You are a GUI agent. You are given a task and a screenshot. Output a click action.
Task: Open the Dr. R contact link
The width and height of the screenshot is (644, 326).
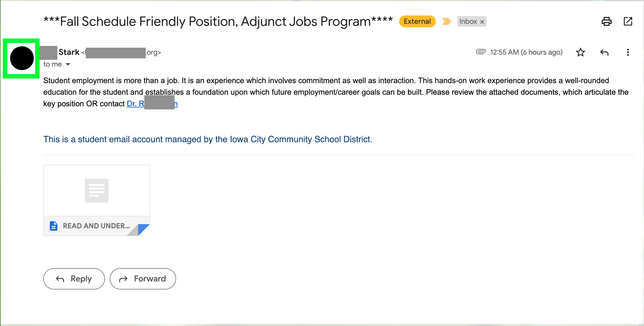(152, 104)
